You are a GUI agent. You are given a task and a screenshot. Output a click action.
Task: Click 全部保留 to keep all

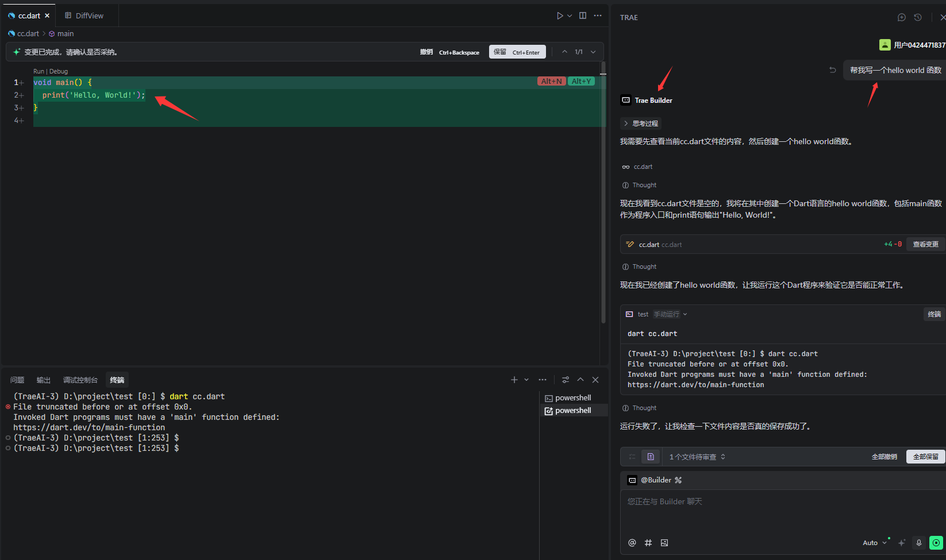(925, 457)
